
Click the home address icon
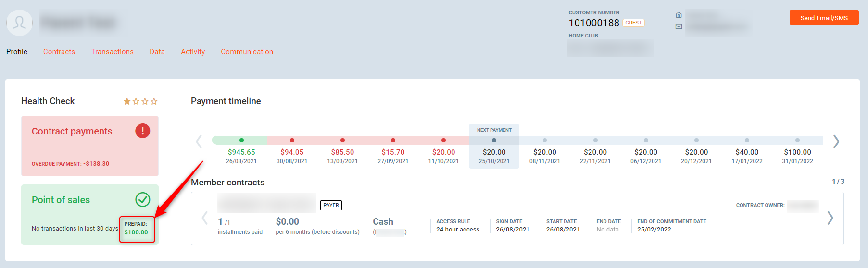click(x=679, y=15)
